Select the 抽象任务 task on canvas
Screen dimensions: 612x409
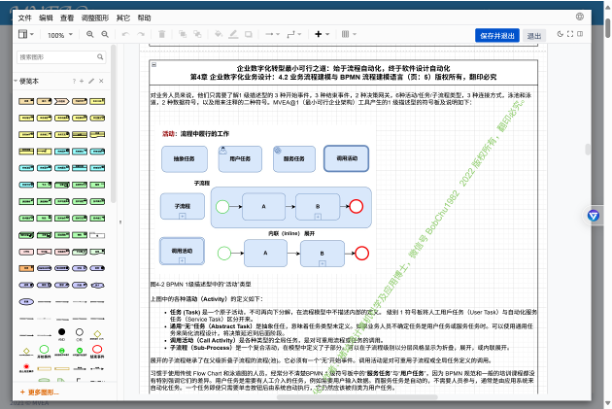(x=184, y=159)
